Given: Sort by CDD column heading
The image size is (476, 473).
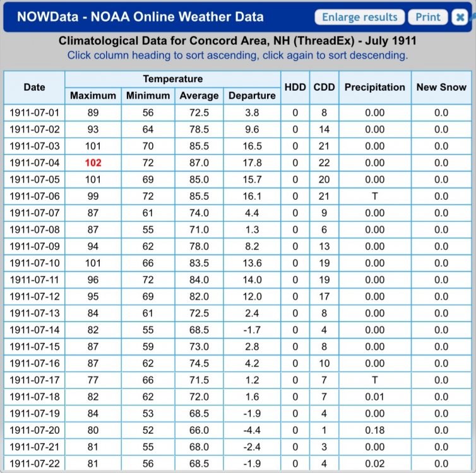Looking at the screenshot, I should [324, 87].
